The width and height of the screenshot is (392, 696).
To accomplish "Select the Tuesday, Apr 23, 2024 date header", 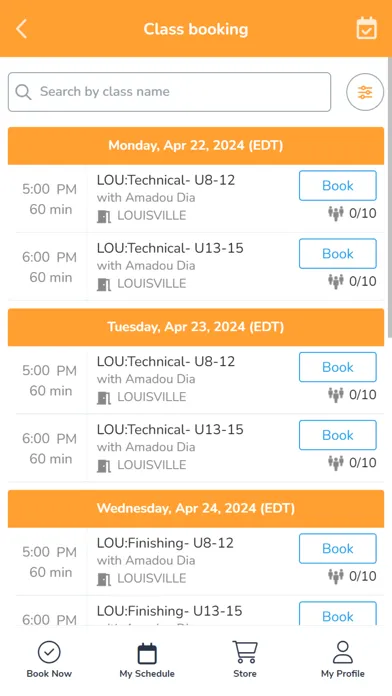I will tap(196, 327).
